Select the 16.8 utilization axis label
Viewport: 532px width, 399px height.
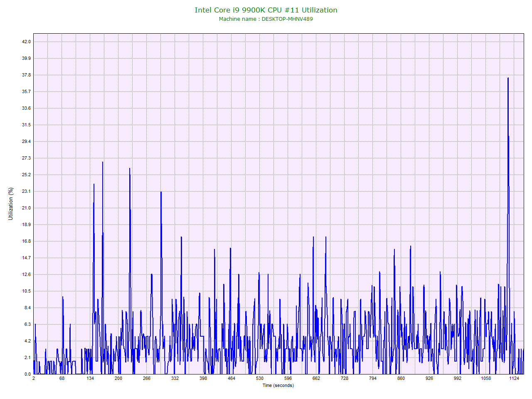pos(27,241)
